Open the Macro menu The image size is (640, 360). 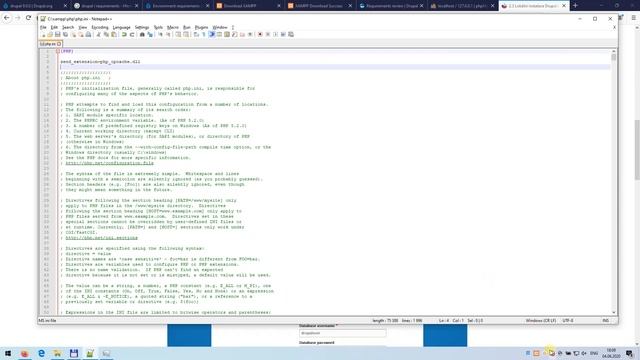[173, 27]
